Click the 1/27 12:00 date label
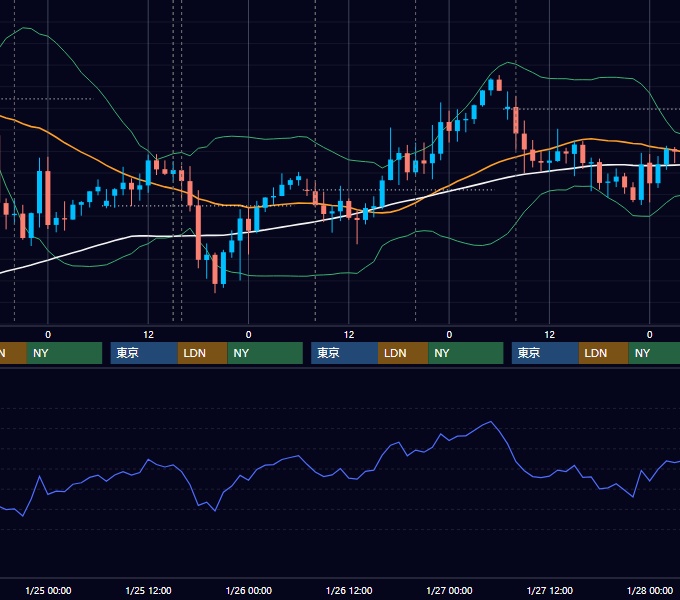Screen dimensions: 680x600 tap(549, 590)
